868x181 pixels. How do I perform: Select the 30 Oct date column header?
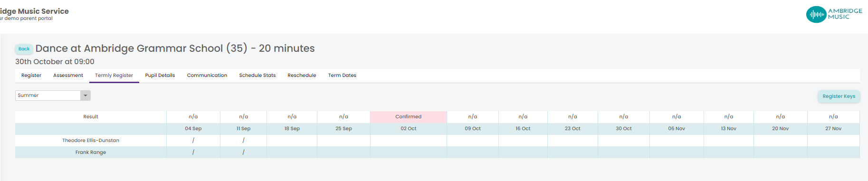[624, 129]
